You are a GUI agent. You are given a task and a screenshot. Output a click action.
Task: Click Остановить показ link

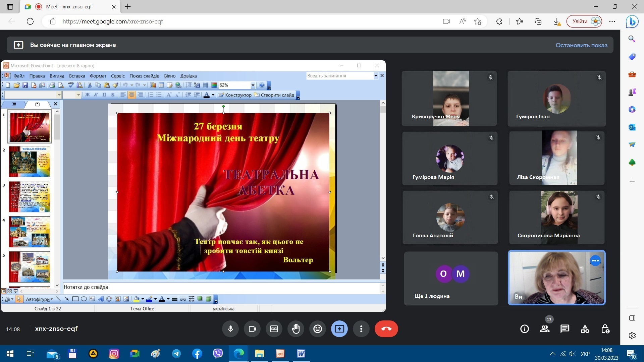pos(581,45)
